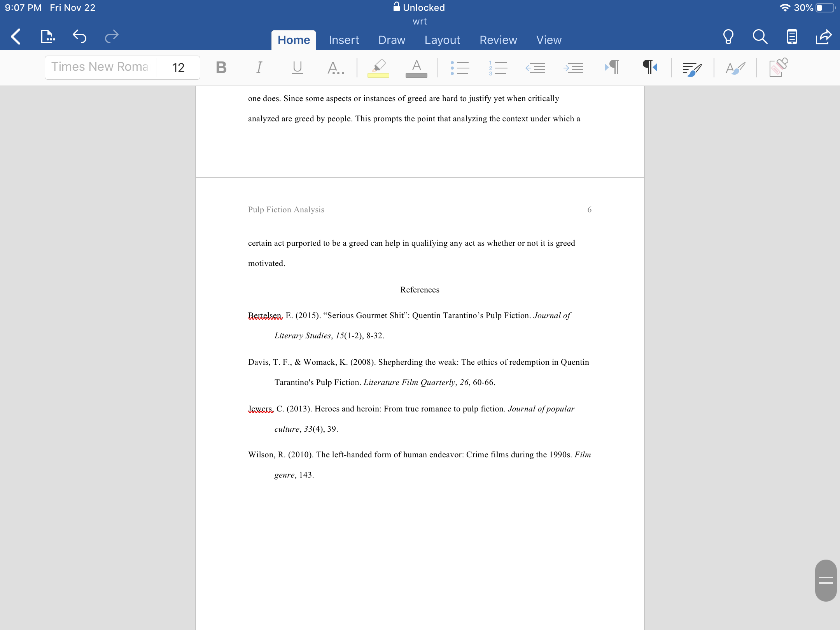Viewport: 840px width, 630px height.
Task: Decrease paragraph indent
Action: click(x=535, y=68)
